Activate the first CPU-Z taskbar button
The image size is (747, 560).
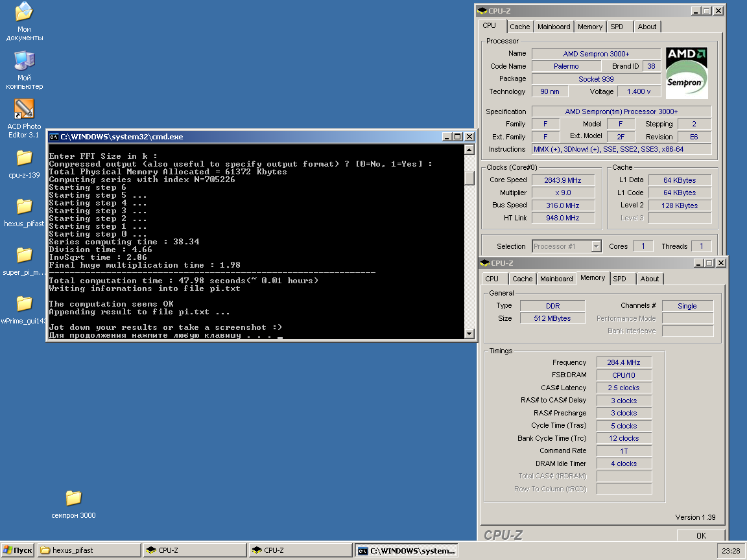pos(195,550)
